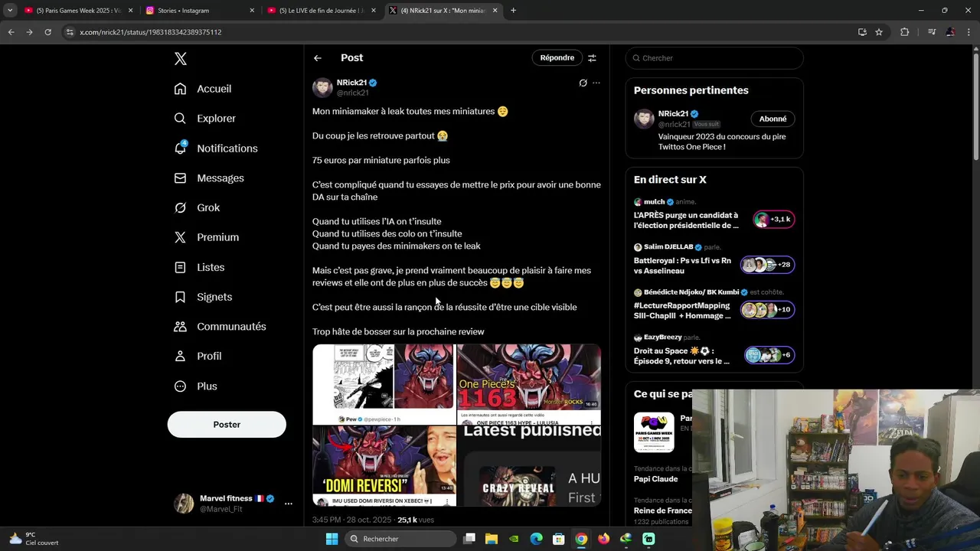
Task: Click the post timestamp 3:45 PM
Action: [x=327, y=520]
